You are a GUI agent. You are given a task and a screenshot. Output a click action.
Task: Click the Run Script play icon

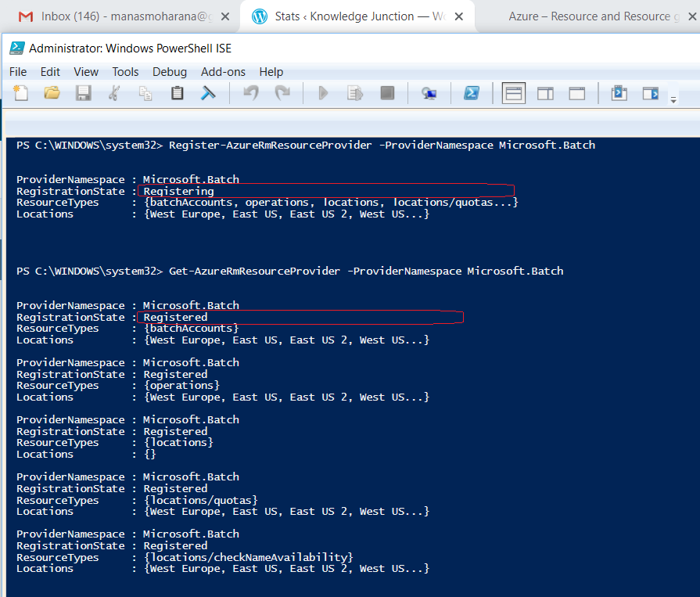coord(323,93)
